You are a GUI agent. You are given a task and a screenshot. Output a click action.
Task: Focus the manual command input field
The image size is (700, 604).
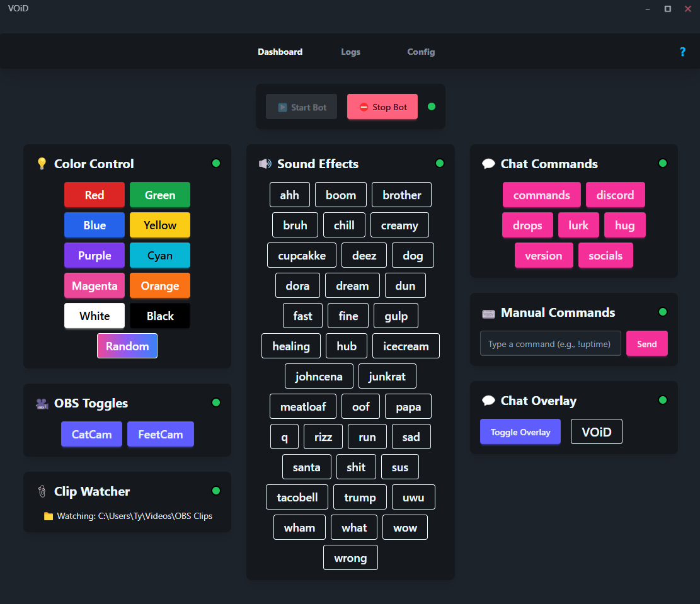coord(551,343)
